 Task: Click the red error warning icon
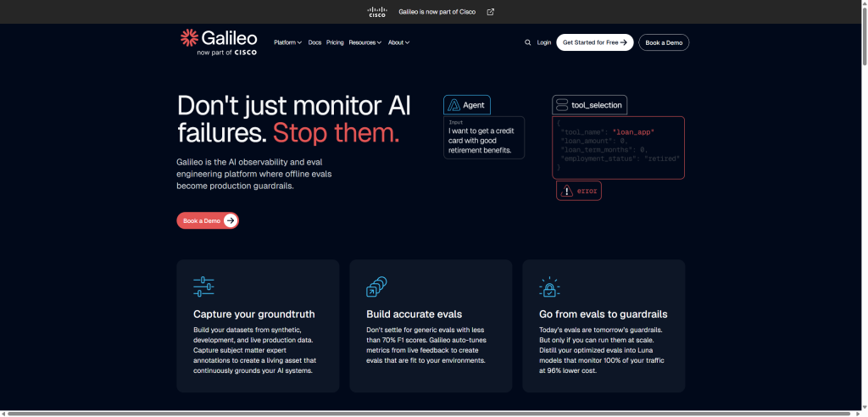point(567,191)
